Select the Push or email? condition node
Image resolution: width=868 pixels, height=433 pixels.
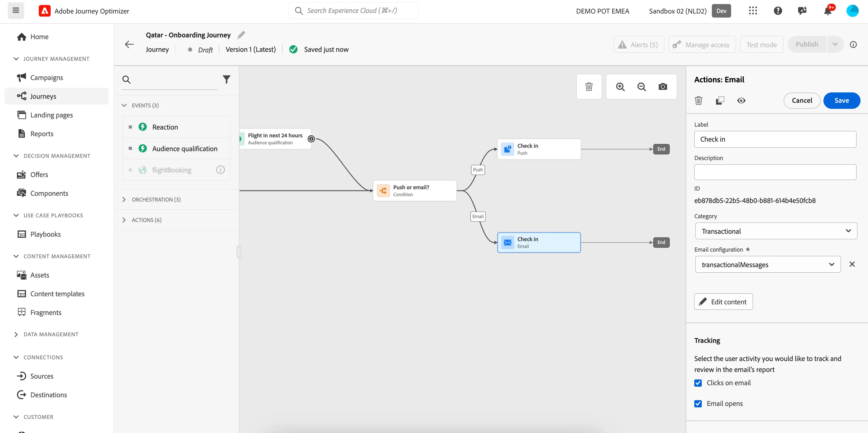[414, 191]
